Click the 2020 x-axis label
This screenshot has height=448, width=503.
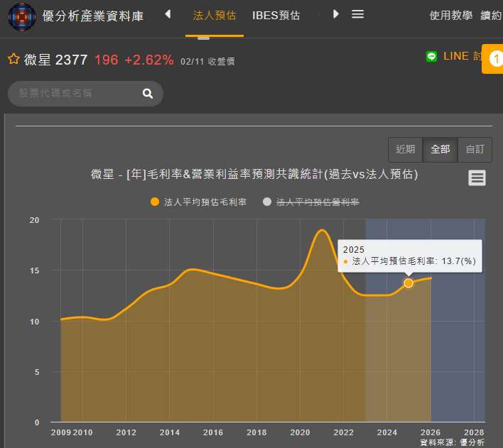point(300,432)
